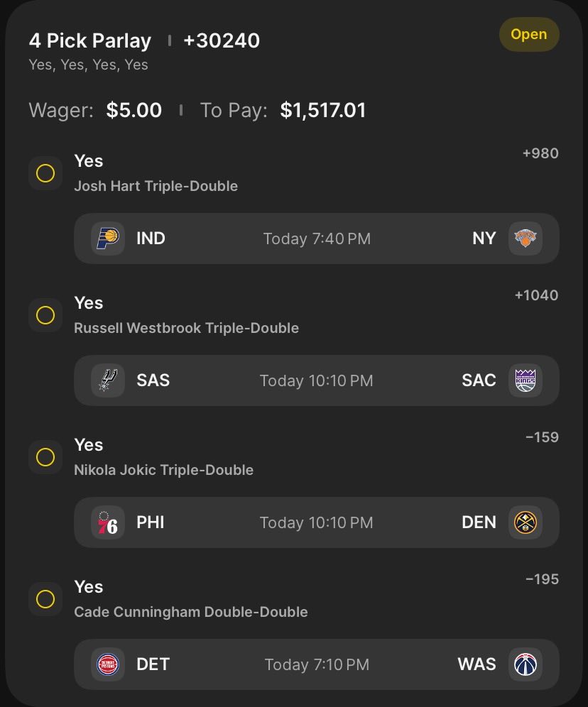Image resolution: width=588 pixels, height=707 pixels.
Task: Select the Nikola Jokic pick status circle
Action: click(45, 457)
